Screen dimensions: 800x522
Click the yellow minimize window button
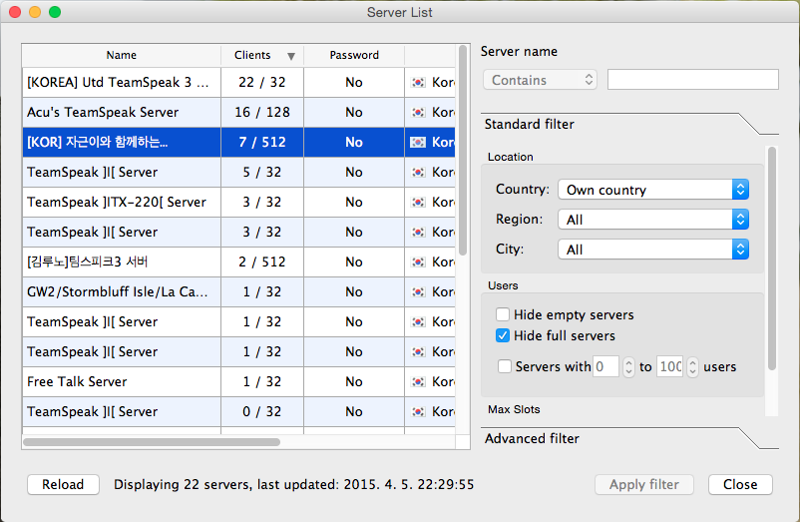[x=35, y=12]
